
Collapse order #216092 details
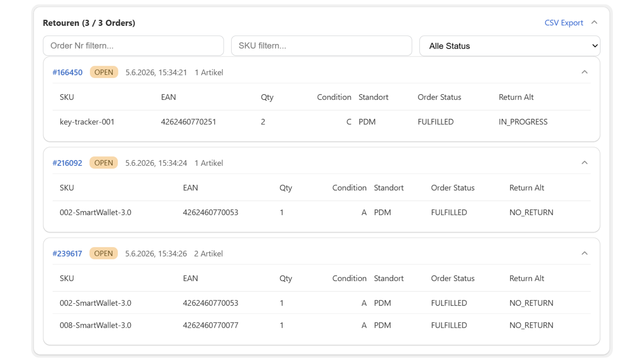[585, 163]
